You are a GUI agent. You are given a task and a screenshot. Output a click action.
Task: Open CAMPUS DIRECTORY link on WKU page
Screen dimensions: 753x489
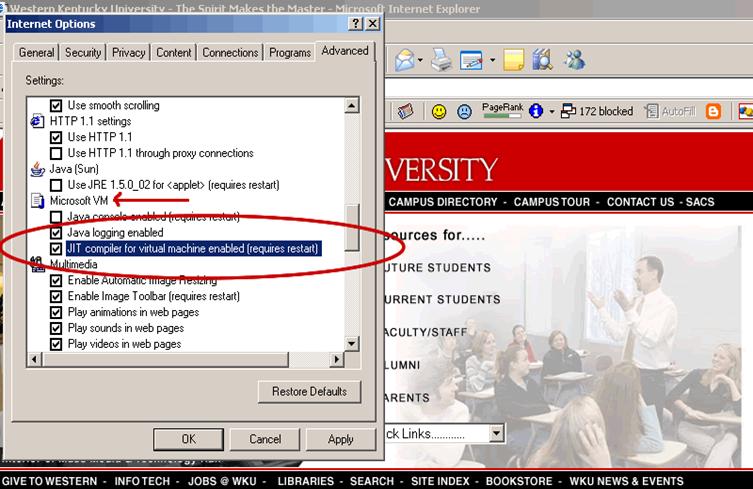(x=443, y=202)
